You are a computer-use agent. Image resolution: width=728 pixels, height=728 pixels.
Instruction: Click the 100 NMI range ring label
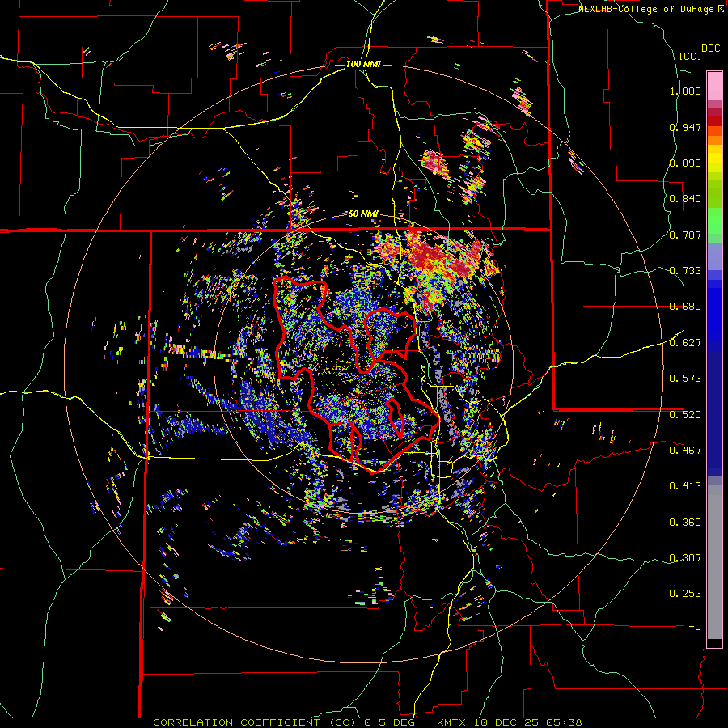pos(363,64)
